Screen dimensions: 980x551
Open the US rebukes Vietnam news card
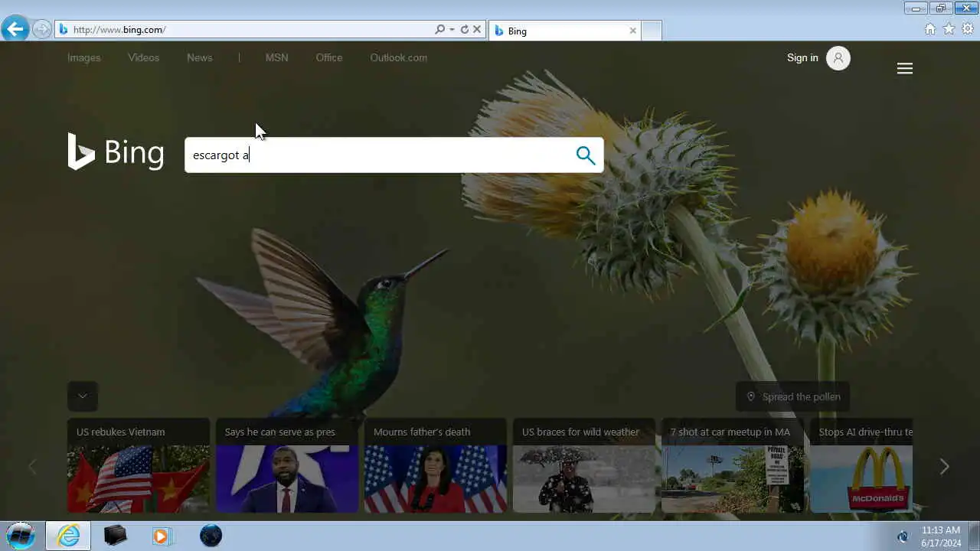coord(139,465)
